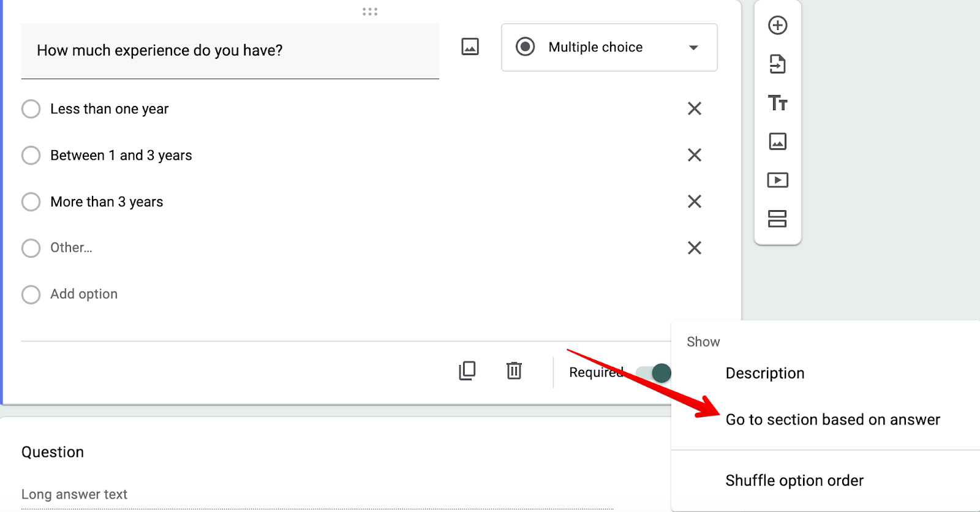Screen dimensions: 980x512
Task: Select 'Less than one year' radio button
Action: [31, 109]
